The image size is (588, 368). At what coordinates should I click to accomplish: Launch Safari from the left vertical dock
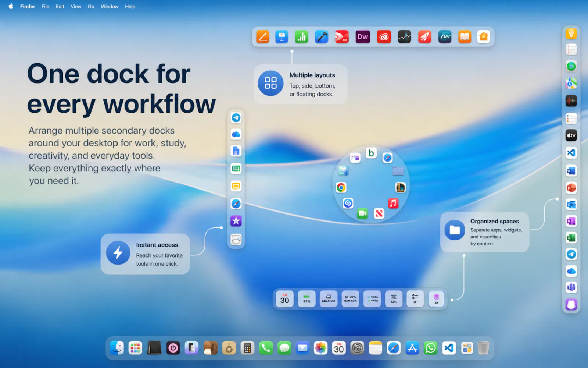(x=236, y=204)
